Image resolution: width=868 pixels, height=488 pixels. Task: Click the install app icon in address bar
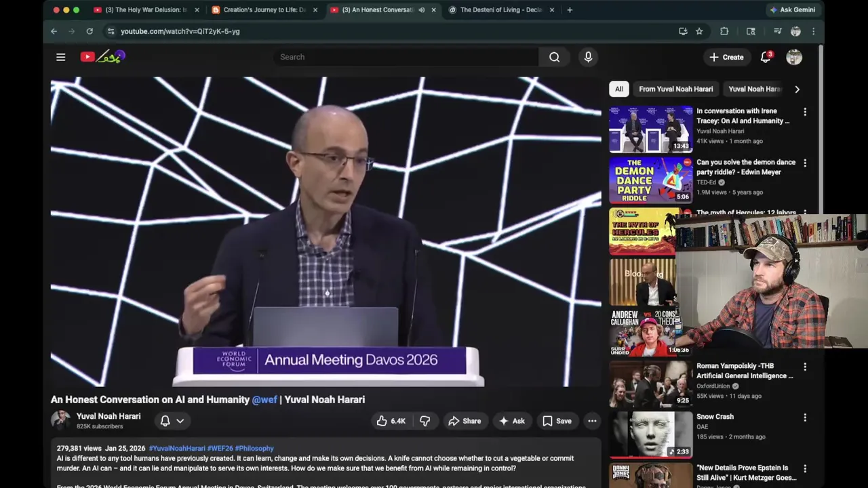683,31
